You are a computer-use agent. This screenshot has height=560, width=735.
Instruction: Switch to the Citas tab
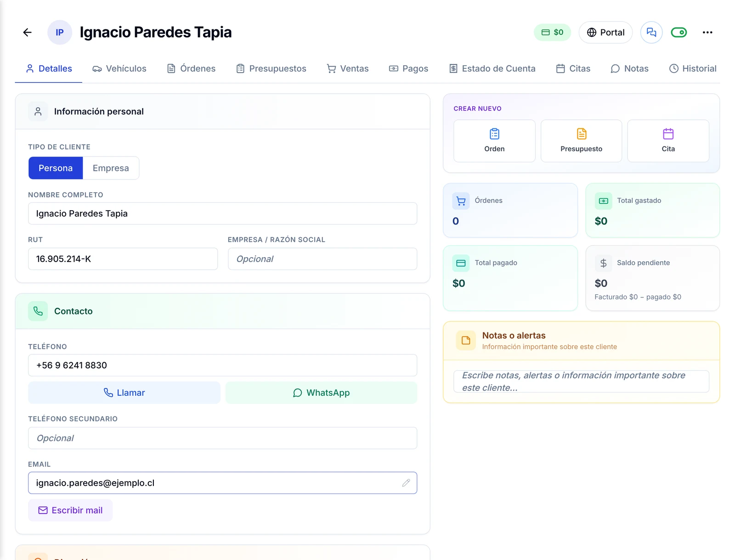pos(573,68)
